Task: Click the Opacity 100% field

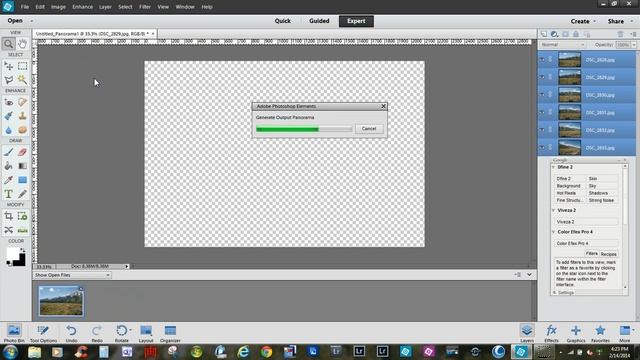Action: [623, 44]
